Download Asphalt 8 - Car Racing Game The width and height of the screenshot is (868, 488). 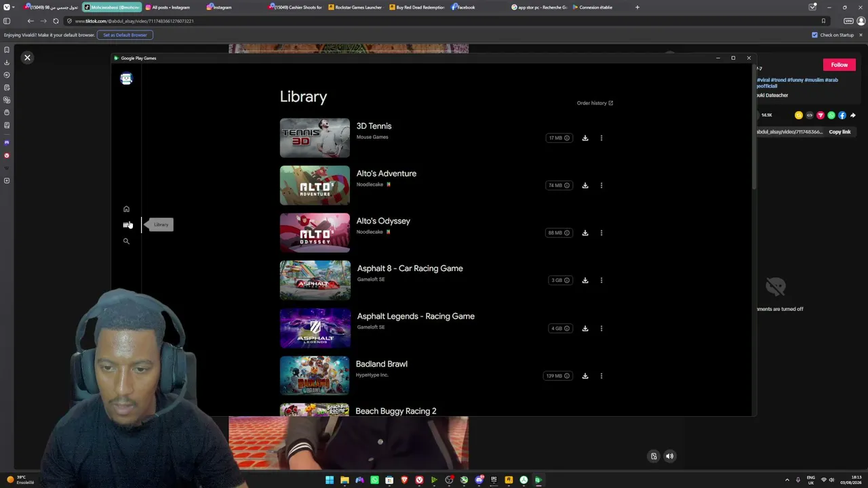pos(585,281)
